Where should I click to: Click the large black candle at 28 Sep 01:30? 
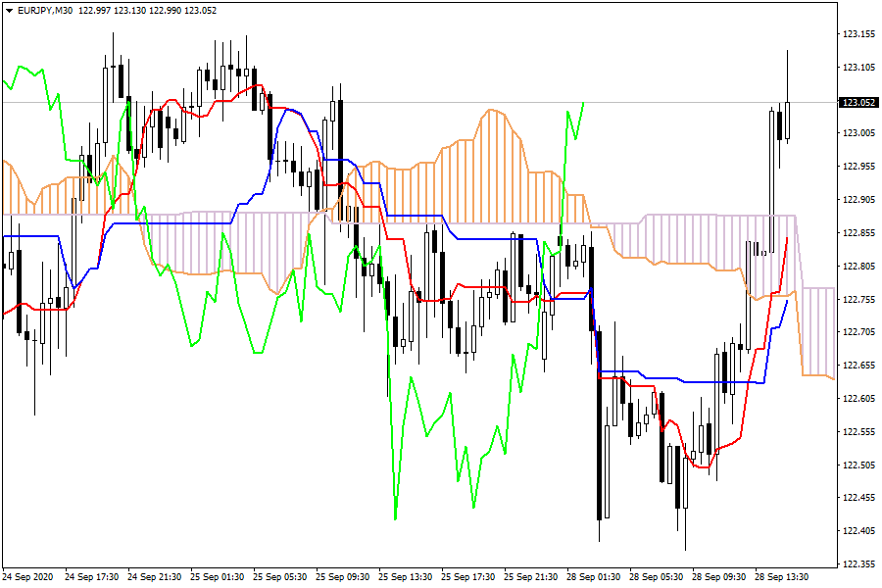tap(598, 431)
